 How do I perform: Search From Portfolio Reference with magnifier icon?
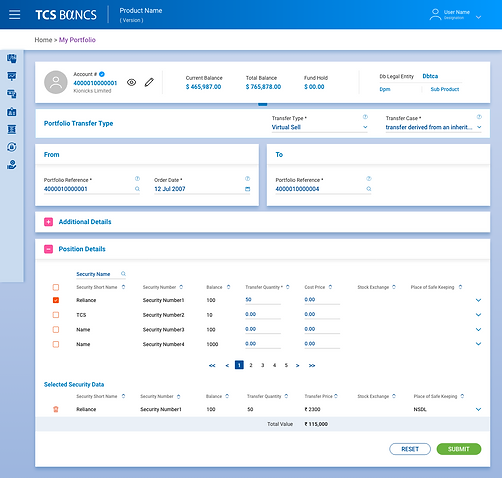click(137, 189)
